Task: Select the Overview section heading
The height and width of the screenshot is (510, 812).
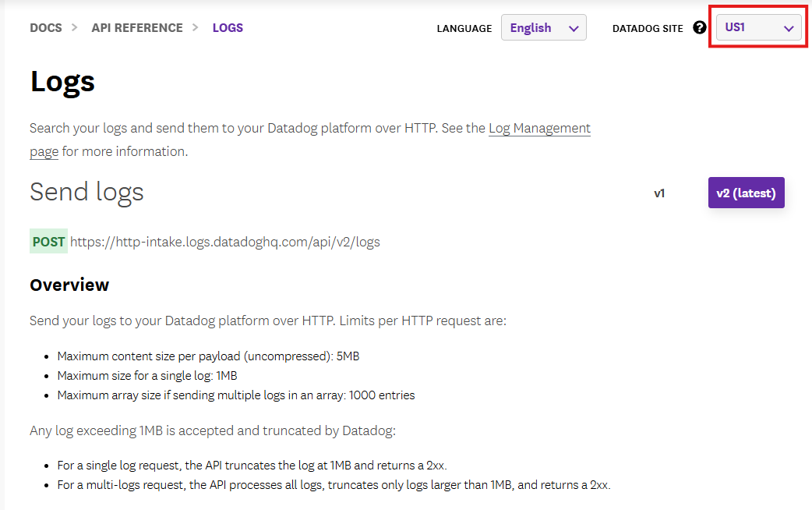Action: [x=69, y=285]
